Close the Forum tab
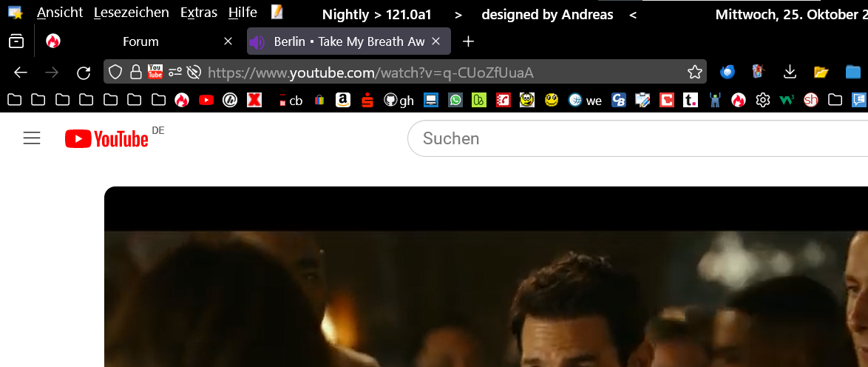This screenshot has height=367, width=868. pyautogui.click(x=228, y=41)
